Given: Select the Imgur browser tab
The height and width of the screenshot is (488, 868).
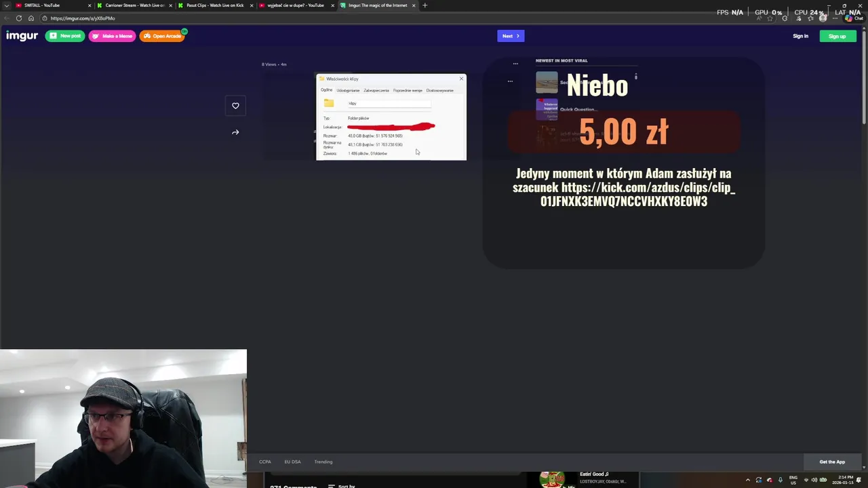Looking at the screenshot, I should pos(377,5).
